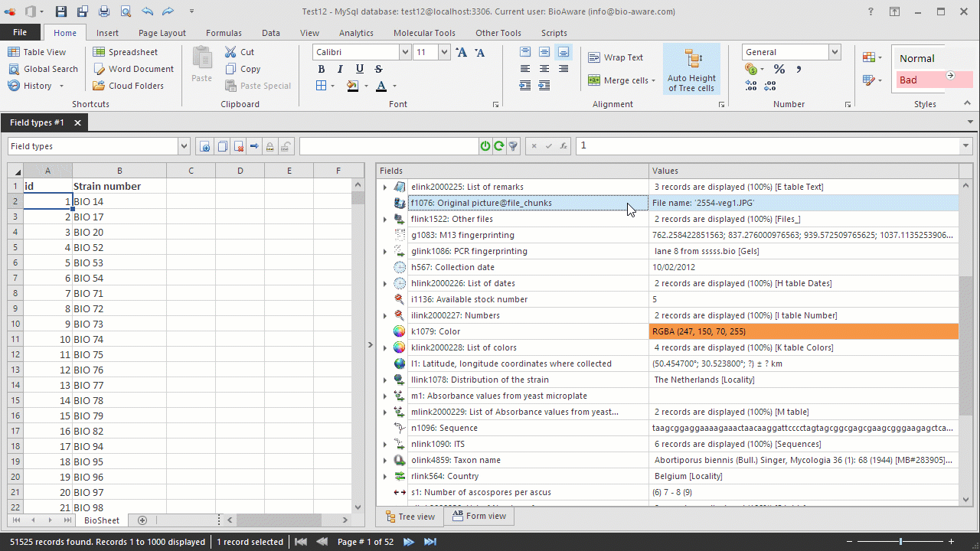Switch to the Form view tab
Screen dimensions: 980x551
tap(479, 517)
